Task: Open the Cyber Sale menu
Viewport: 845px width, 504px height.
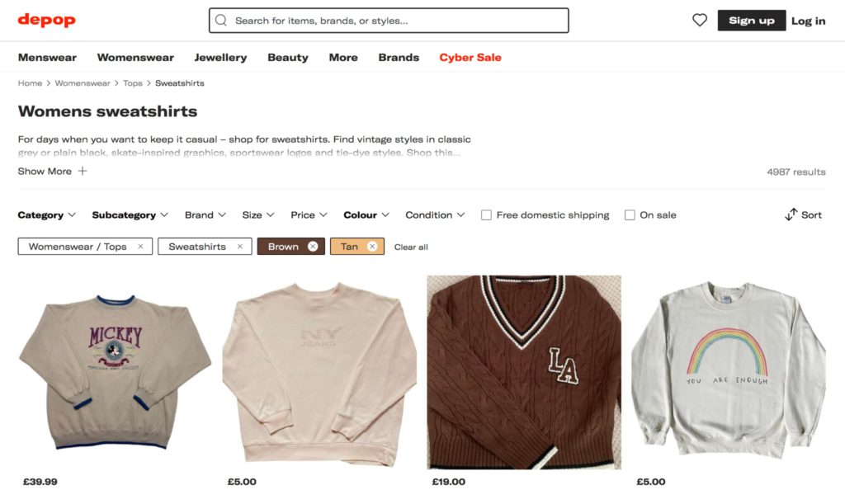Action: click(470, 57)
